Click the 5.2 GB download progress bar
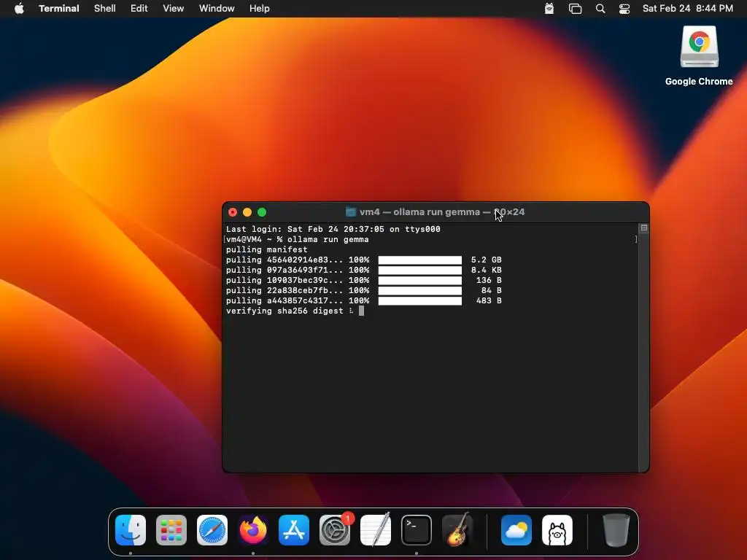 420,260
